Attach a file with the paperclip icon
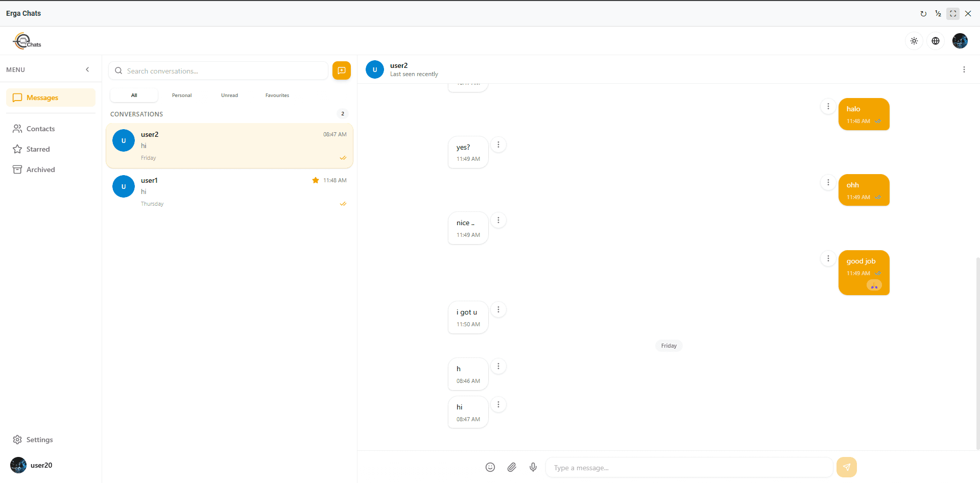This screenshot has width=980, height=483. tap(512, 467)
